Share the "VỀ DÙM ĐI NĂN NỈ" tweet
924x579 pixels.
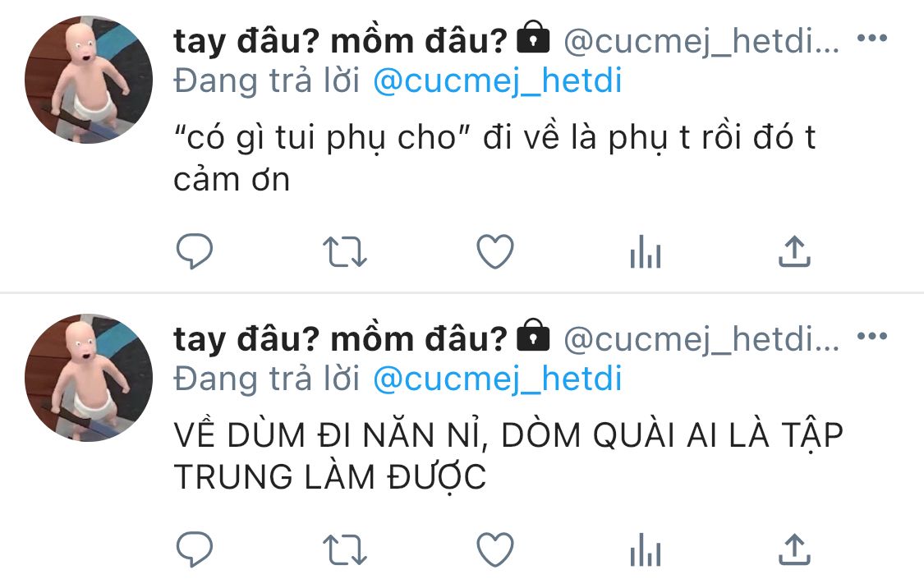(x=795, y=549)
